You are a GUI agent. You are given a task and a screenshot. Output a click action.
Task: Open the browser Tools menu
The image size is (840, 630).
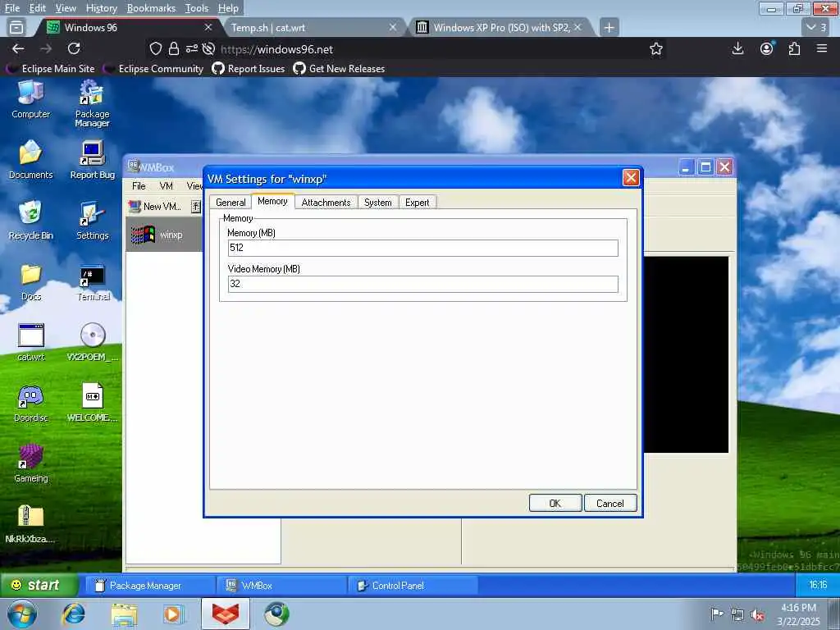(x=197, y=8)
